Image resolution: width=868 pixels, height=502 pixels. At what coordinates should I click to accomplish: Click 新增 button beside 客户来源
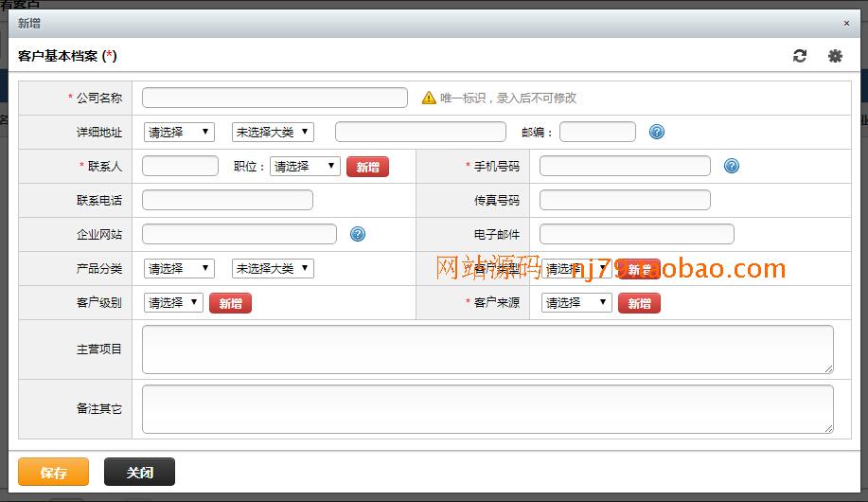point(639,303)
